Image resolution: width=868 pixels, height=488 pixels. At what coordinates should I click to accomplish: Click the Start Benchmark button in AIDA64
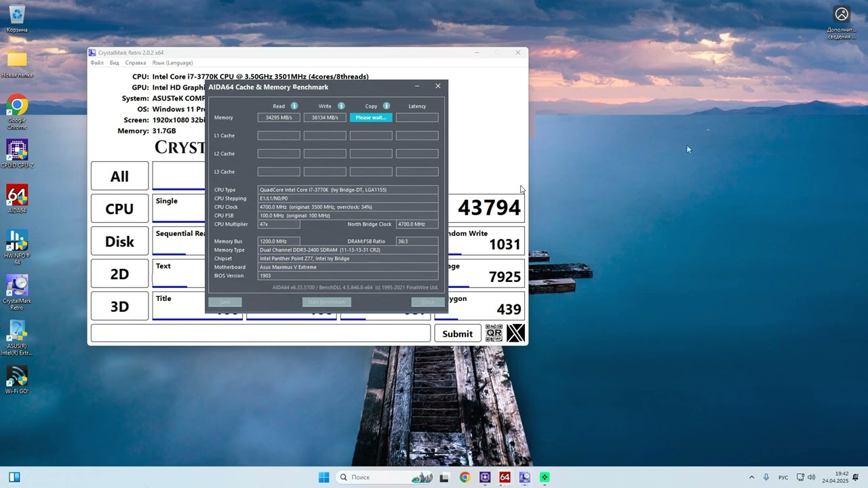tap(327, 302)
